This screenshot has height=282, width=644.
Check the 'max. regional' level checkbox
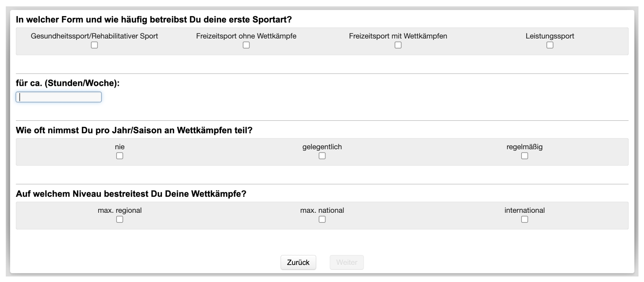click(x=119, y=219)
